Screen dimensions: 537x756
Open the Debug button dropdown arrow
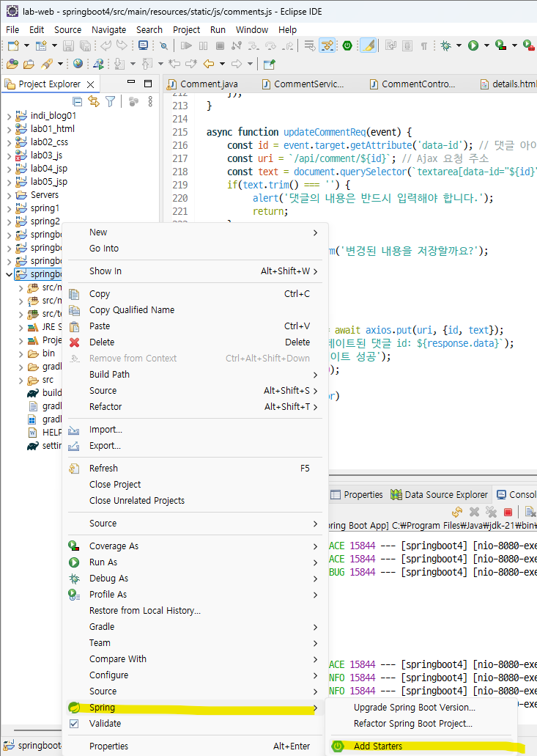459,45
